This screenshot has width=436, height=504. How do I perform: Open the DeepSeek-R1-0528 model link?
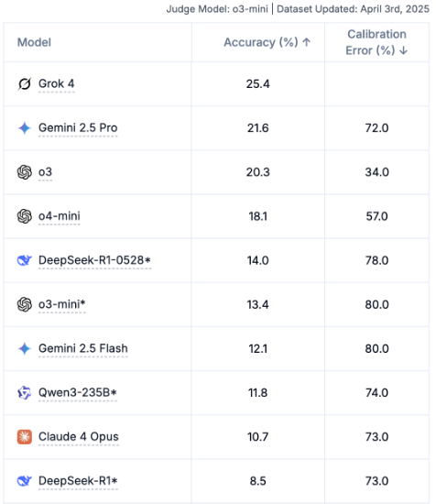pyautogui.click(x=94, y=260)
